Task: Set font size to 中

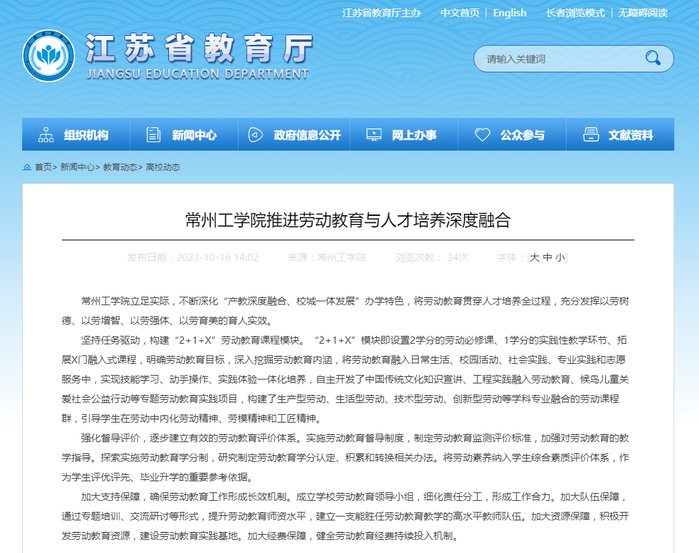Action: (x=547, y=257)
